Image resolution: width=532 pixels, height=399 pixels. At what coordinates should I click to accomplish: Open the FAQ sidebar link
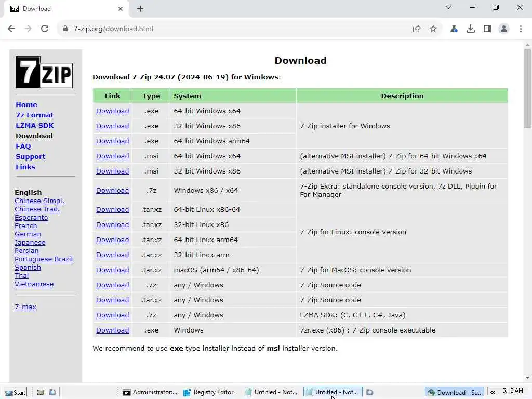click(23, 146)
